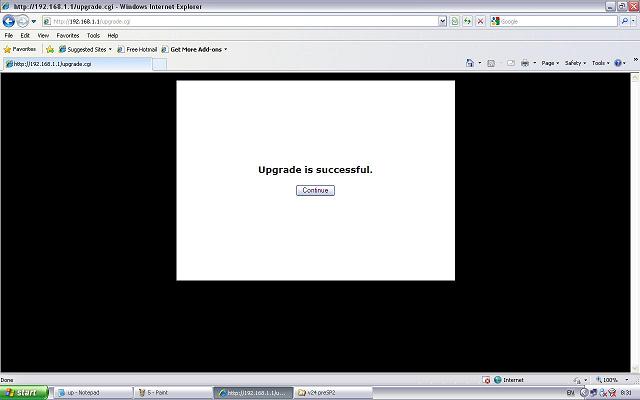Switch to up - Notepad taskbar item
Screen dimensions: 640x400
(x=93, y=393)
